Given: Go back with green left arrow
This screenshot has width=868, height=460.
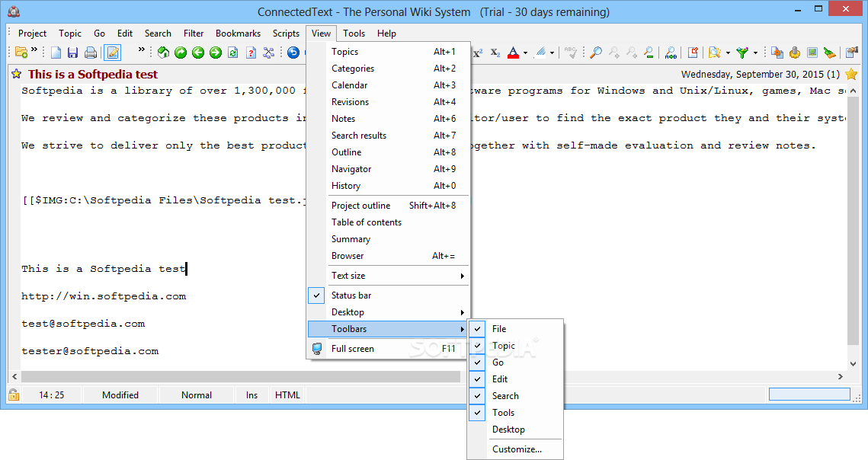Looking at the screenshot, I should click(x=198, y=53).
